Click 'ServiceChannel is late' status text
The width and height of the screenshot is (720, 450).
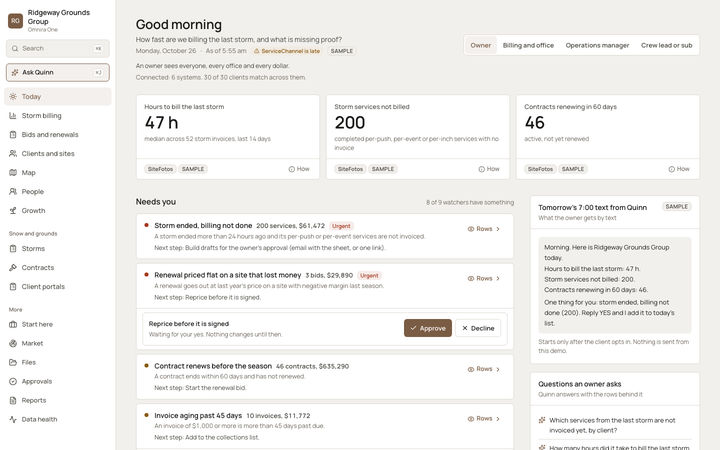click(x=291, y=51)
